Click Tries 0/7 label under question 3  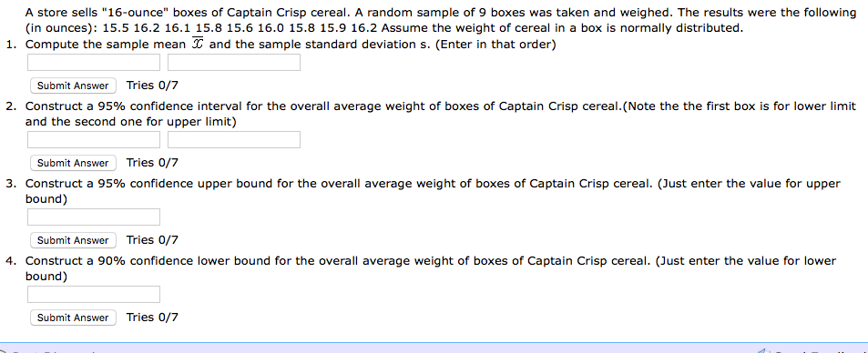(x=152, y=240)
